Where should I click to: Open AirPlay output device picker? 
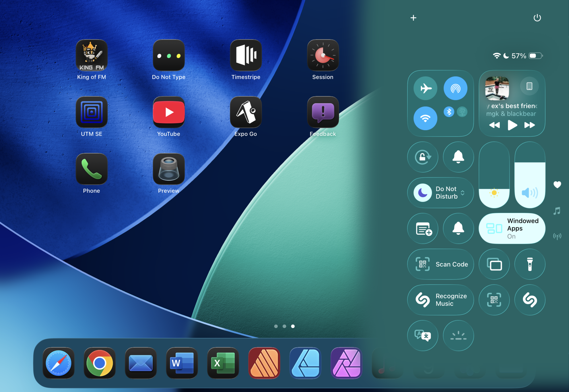[x=529, y=86]
